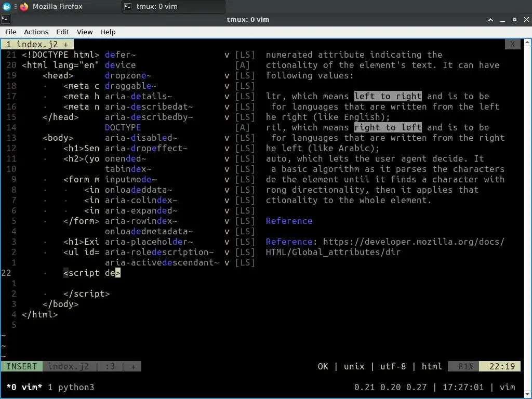532x399 pixels.
Task: Click highlighted 'right to left' text
Action: [388, 127]
